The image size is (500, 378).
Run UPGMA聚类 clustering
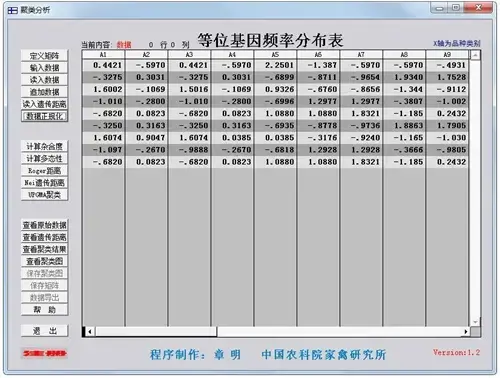coord(44,195)
